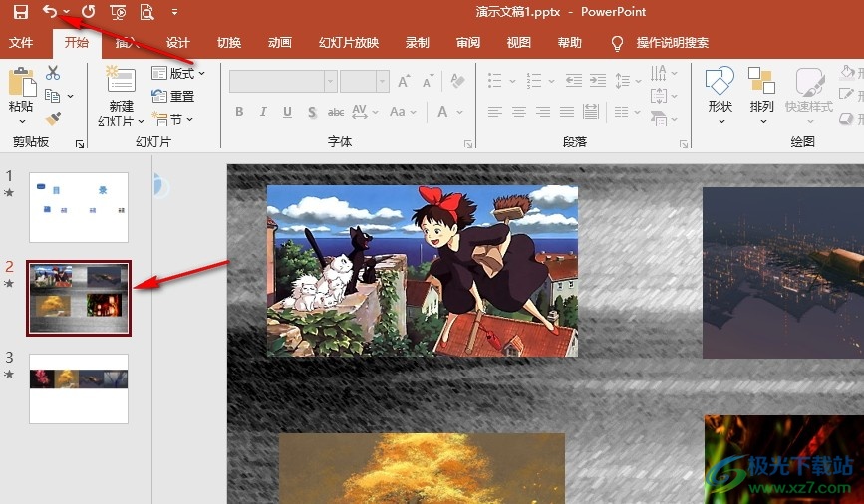This screenshot has width=864, height=504.
Task: Click the 重置 reset slide button
Action: [x=173, y=96]
